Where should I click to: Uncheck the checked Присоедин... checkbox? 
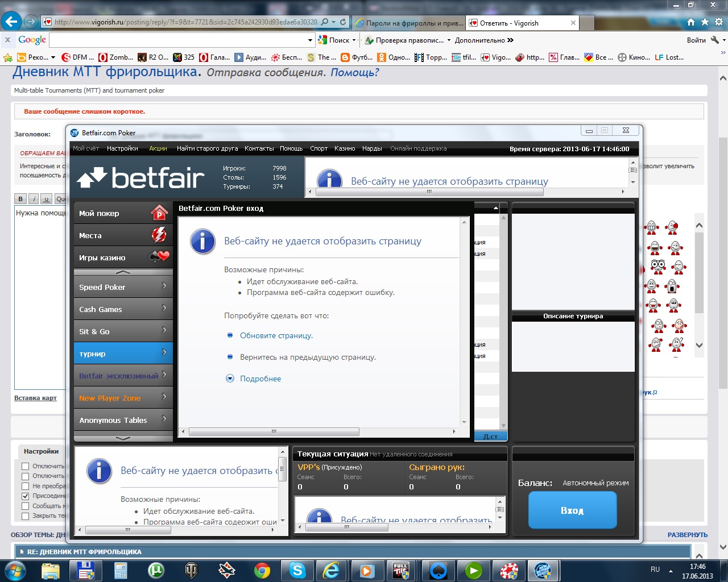click(25, 496)
